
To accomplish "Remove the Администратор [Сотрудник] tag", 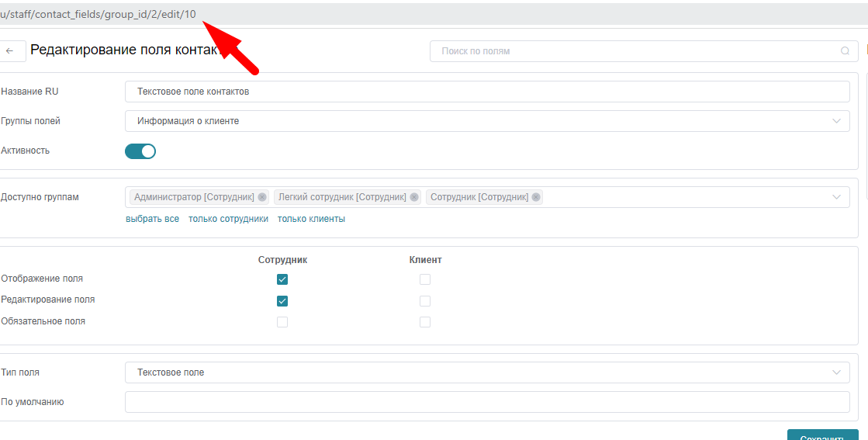I will 262,197.
